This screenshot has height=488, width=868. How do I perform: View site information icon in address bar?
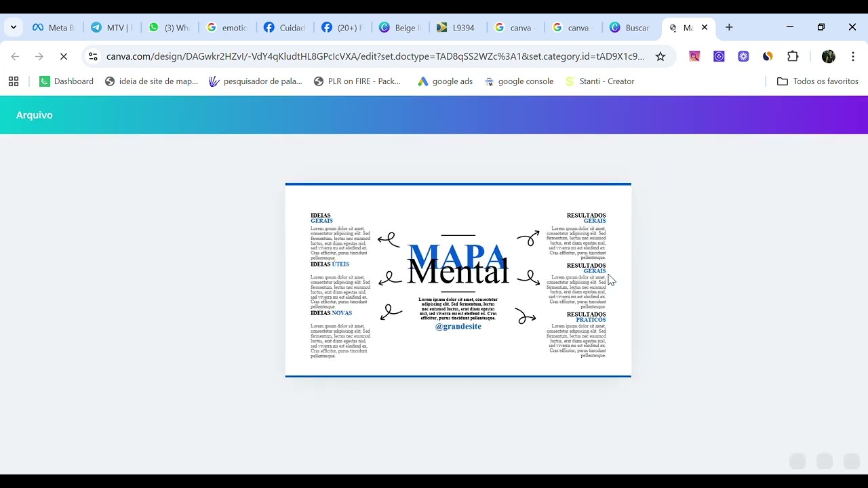94,57
